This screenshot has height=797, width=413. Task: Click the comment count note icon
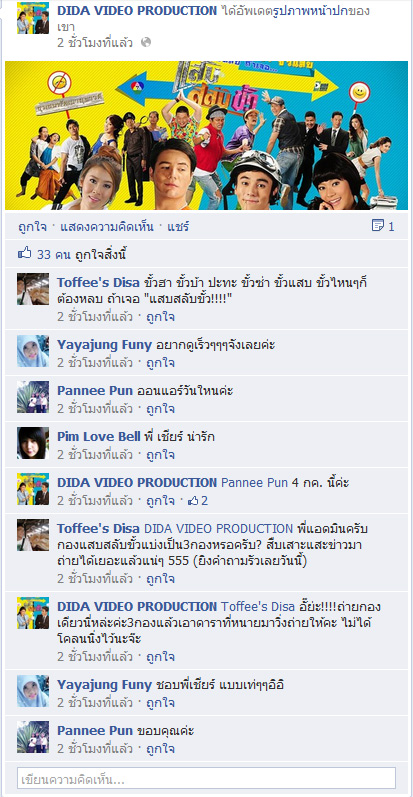(x=378, y=226)
